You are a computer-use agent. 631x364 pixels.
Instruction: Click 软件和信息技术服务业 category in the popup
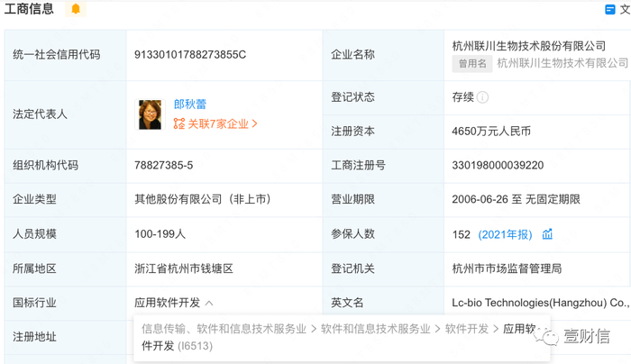coord(376,329)
